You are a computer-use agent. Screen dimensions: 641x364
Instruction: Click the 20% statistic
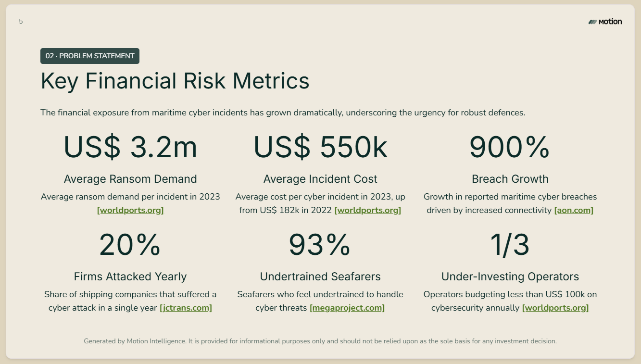(130, 245)
